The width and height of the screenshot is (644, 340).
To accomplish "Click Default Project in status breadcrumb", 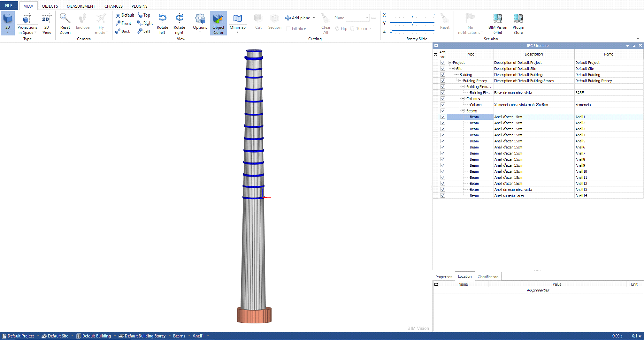I will coord(18,336).
